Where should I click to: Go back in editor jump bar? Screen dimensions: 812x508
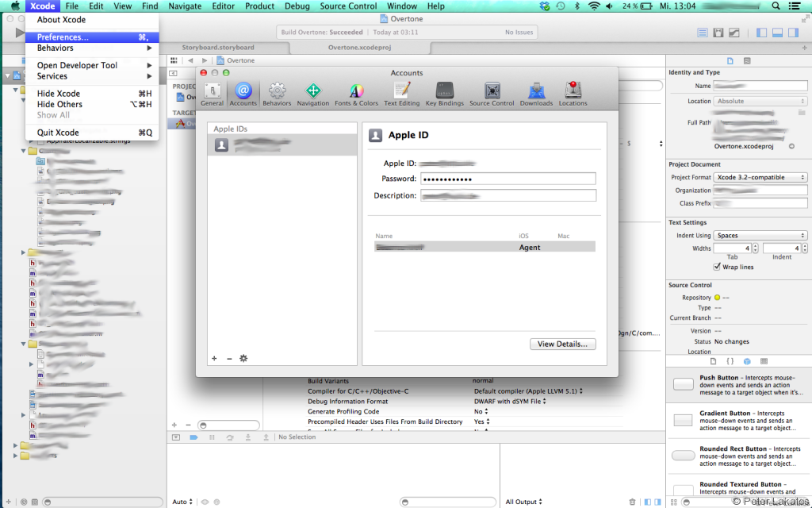pyautogui.click(x=190, y=60)
